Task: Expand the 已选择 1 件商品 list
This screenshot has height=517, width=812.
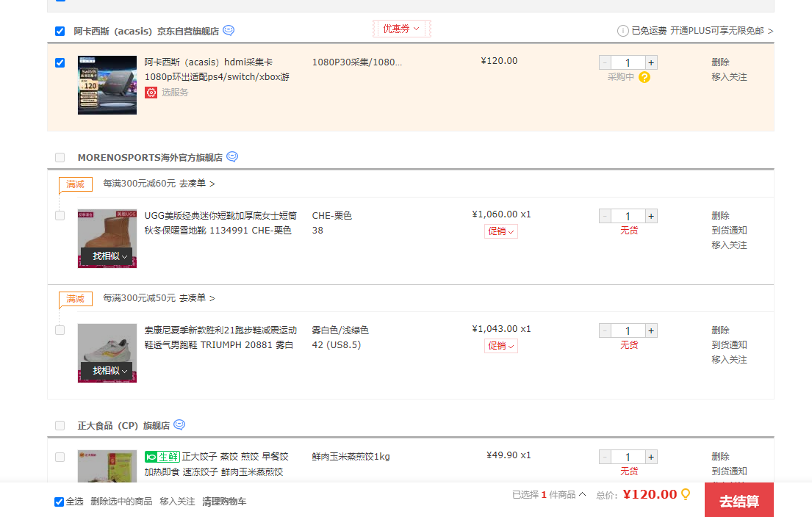Action: (549, 495)
